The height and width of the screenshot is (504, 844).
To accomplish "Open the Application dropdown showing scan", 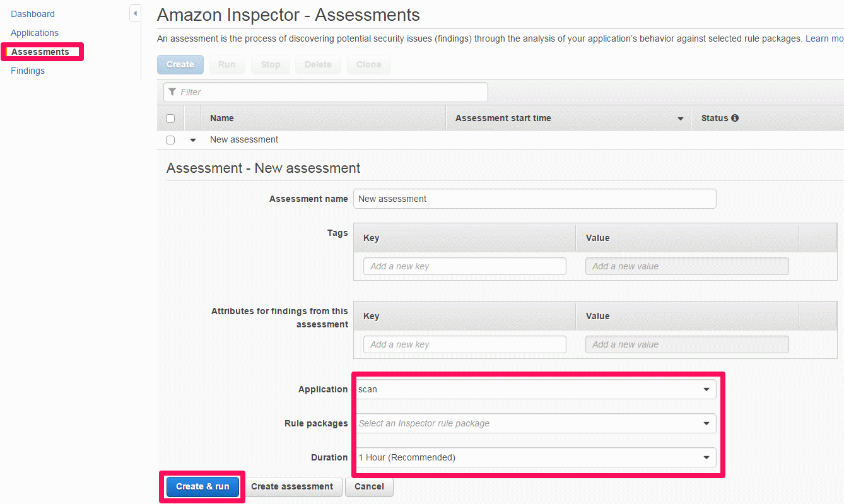I will tap(535, 389).
